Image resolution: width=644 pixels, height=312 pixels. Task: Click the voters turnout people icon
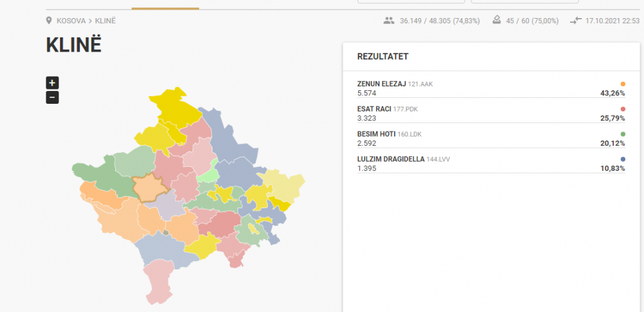point(389,21)
